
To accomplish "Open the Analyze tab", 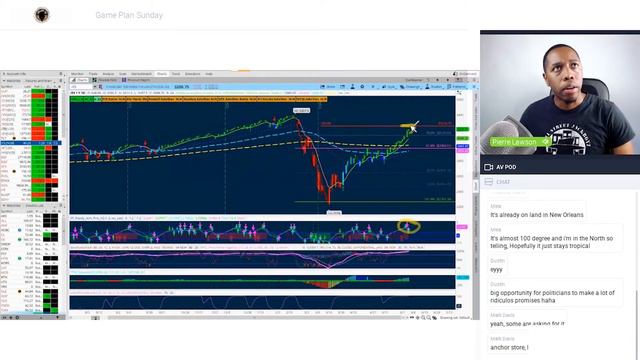I will pos(108,74).
